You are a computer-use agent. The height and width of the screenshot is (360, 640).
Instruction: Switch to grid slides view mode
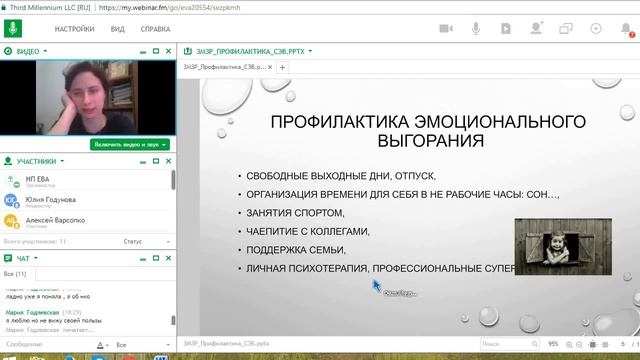(605, 345)
